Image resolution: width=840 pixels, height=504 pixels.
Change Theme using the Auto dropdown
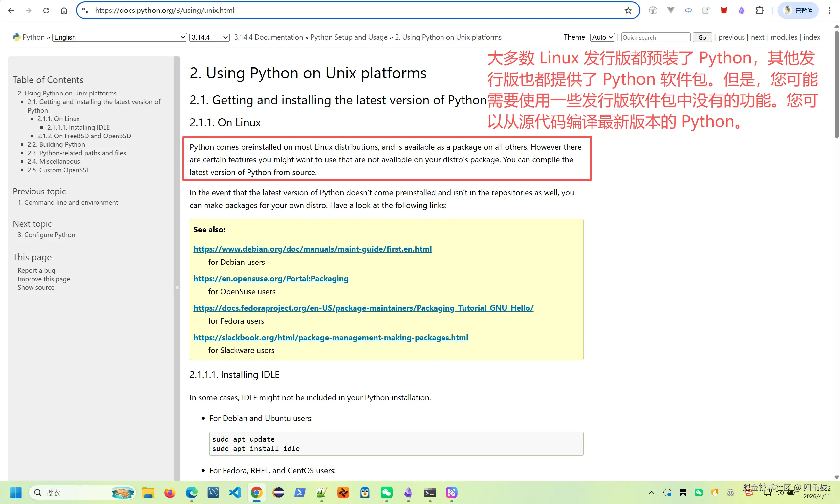pyautogui.click(x=602, y=37)
